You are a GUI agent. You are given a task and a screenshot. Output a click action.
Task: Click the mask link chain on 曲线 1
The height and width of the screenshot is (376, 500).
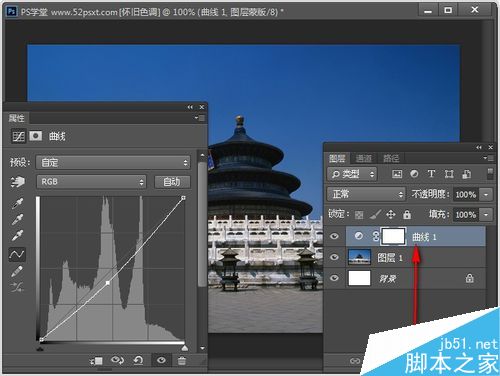376,236
